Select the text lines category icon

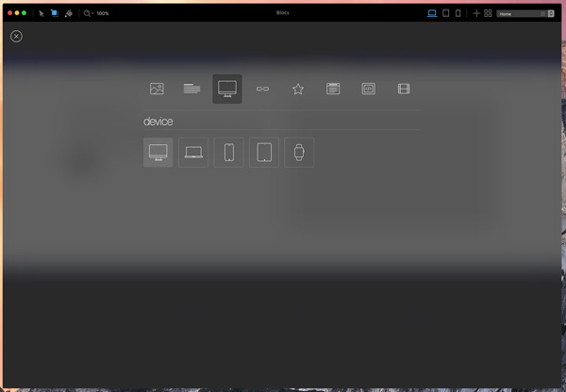click(191, 89)
